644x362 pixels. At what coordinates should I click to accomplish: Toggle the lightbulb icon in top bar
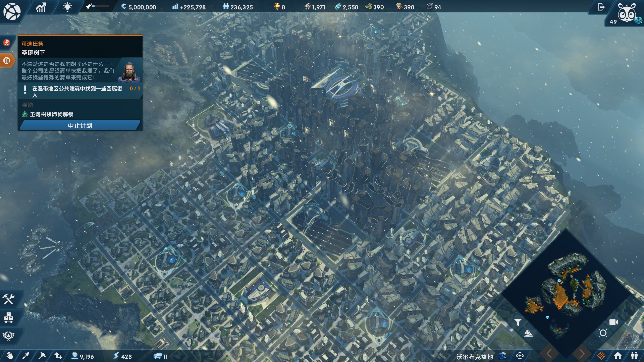point(67,7)
